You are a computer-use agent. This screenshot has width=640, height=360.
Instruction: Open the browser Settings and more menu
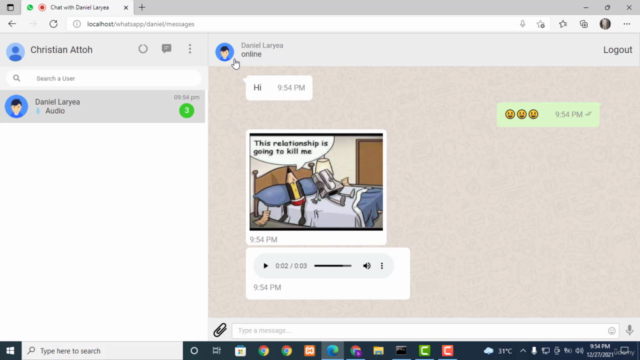pos(627,24)
